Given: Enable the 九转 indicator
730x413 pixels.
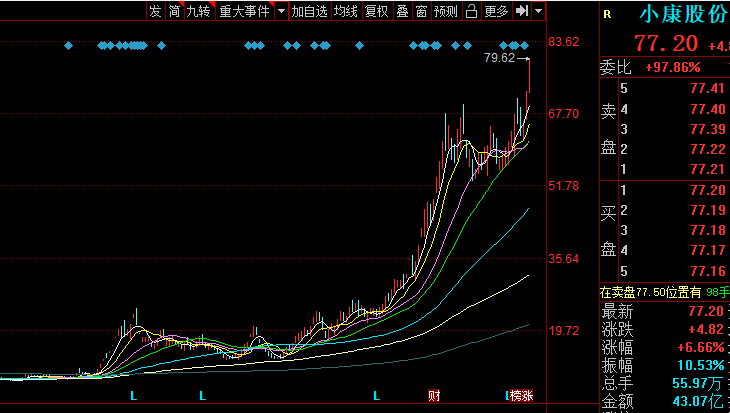Looking at the screenshot, I should pos(199,11).
